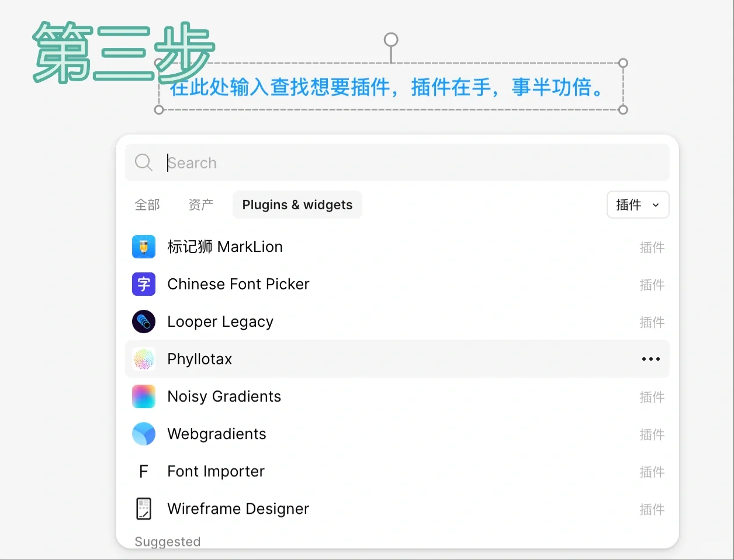The width and height of the screenshot is (734, 560).
Task: Click the Wireframe Designer icon
Action: (x=144, y=509)
